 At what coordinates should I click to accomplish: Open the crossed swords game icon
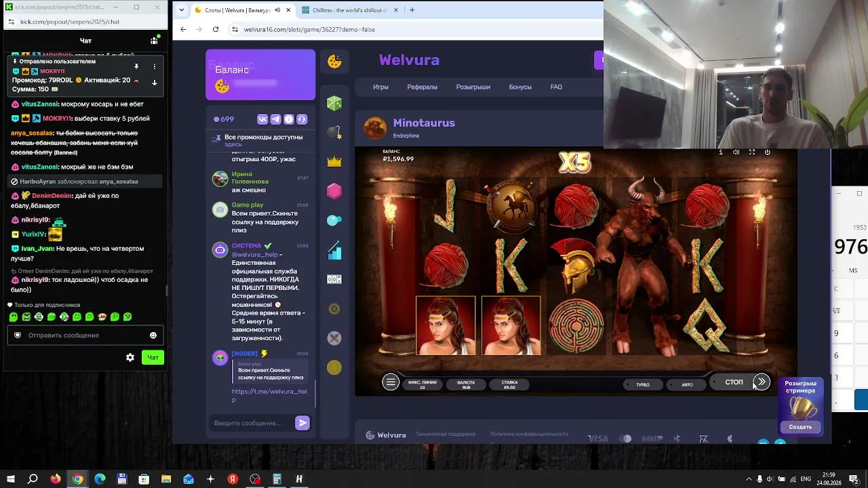pos(334,338)
